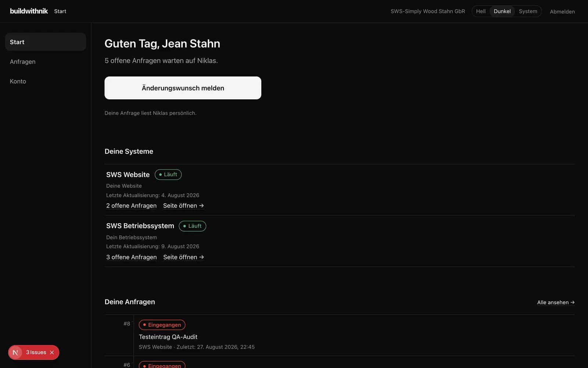This screenshot has height=368, width=588.
Task: Click Letzte Aktualisierung: 9. August 2026
Action: (x=153, y=247)
